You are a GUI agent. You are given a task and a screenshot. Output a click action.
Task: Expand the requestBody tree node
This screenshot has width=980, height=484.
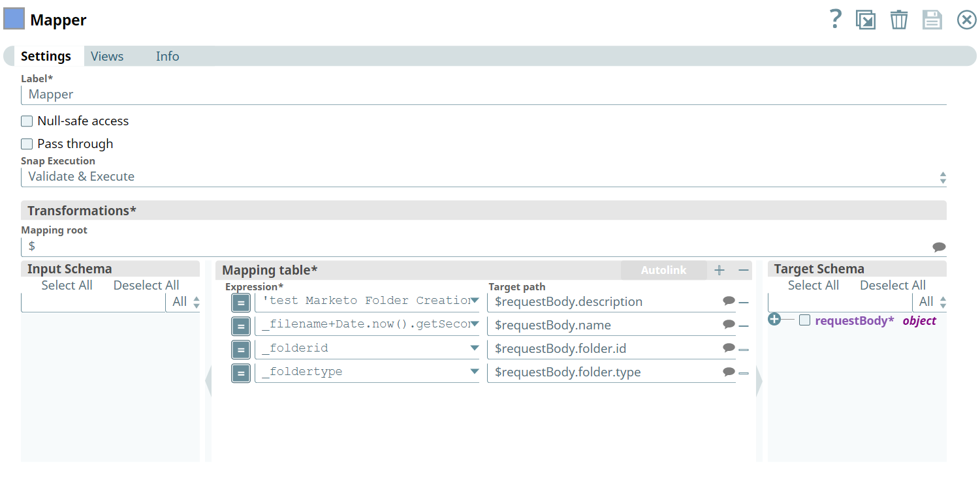pos(774,320)
